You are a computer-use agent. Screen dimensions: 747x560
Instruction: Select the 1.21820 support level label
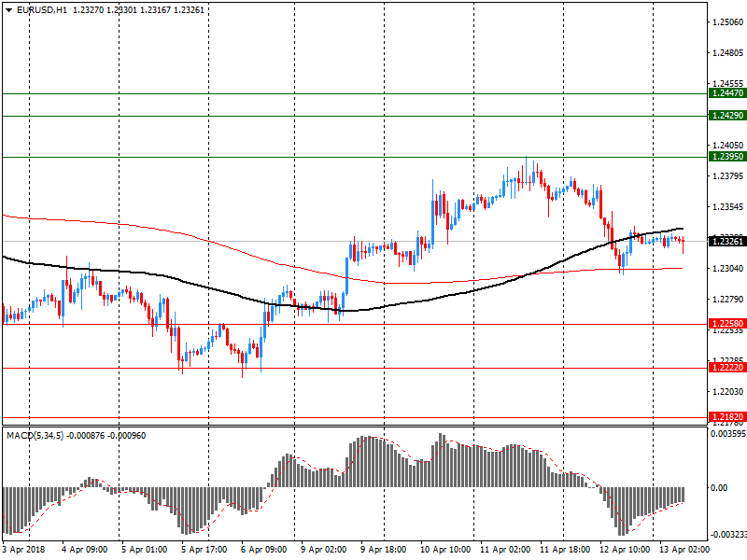[x=727, y=417]
